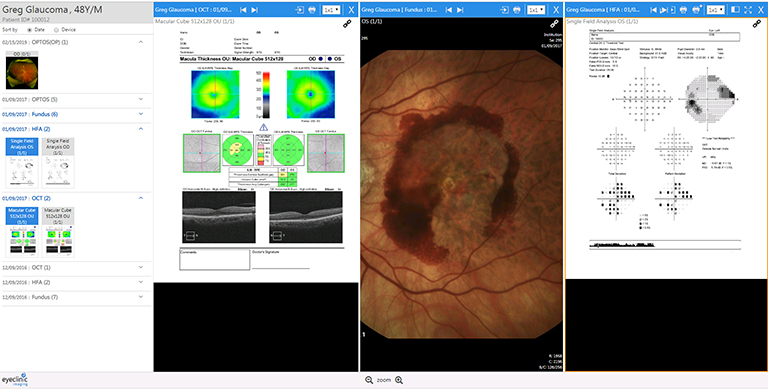Click the patient name Greg Glaucoma header
The image size is (768, 389).
pyautogui.click(x=52, y=9)
